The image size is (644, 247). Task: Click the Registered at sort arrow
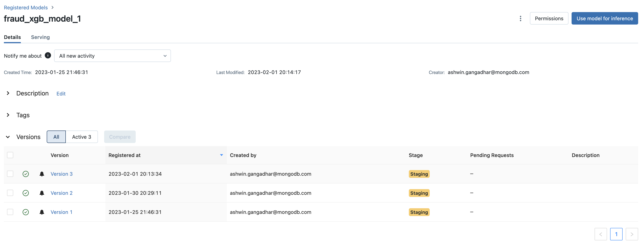pyautogui.click(x=221, y=155)
